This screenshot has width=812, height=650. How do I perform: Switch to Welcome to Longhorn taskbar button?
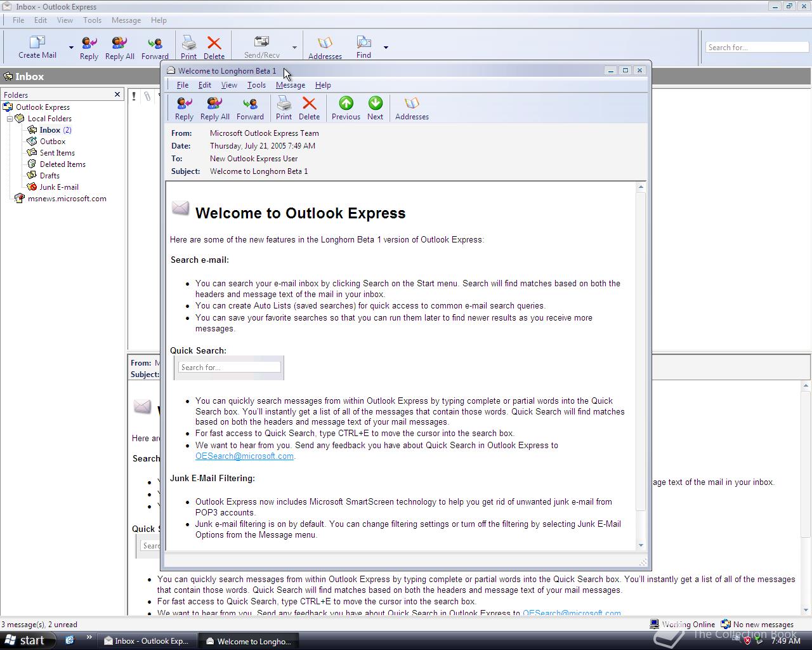[x=249, y=641]
